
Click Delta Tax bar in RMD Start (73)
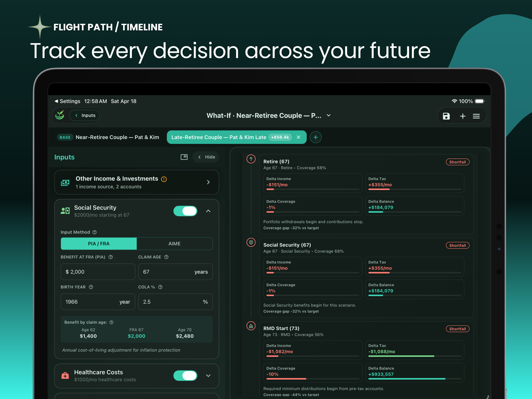coord(415,356)
